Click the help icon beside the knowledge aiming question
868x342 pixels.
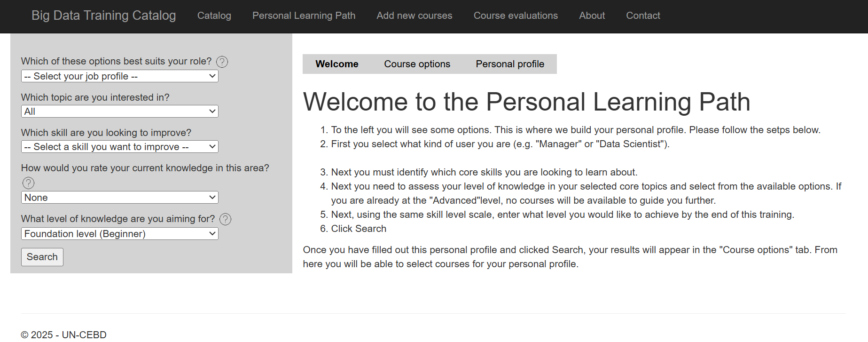click(226, 219)
